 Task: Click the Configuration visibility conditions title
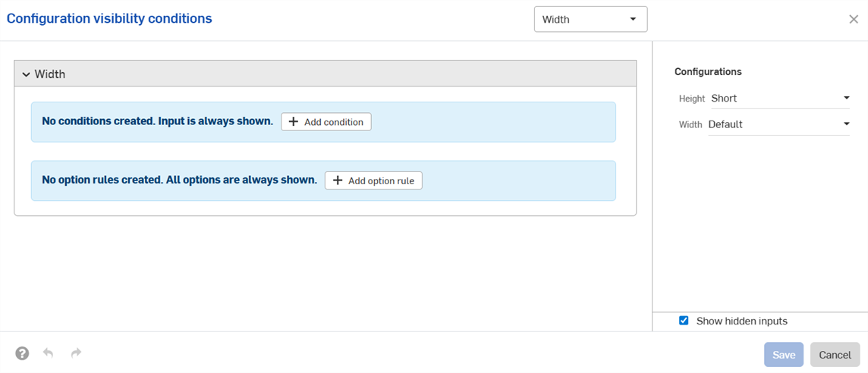(109, 19)
